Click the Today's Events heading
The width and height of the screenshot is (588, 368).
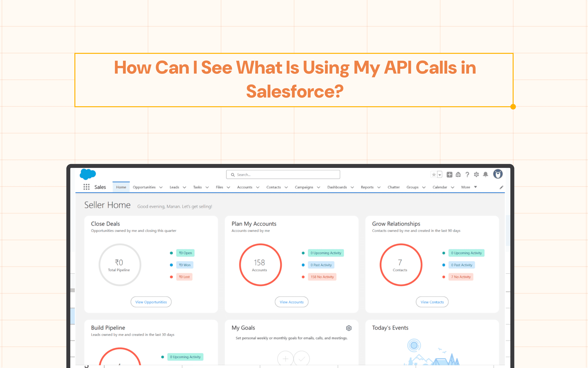click(390, 328)
